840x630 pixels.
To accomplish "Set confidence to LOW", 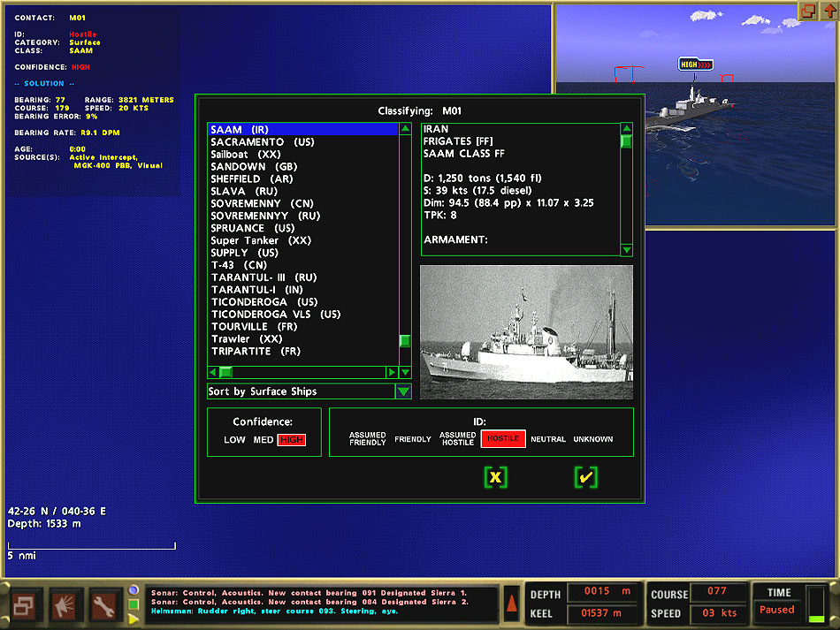I will (234, 439).
